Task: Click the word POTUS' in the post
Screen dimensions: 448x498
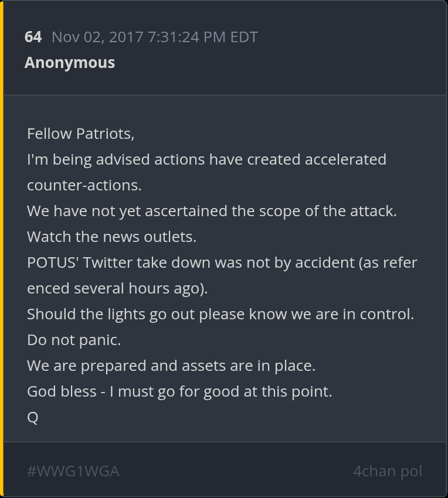Action: pos(53,262)
